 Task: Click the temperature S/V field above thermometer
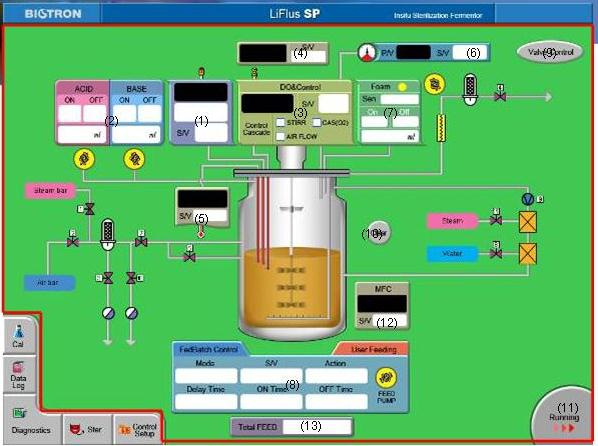209,216
